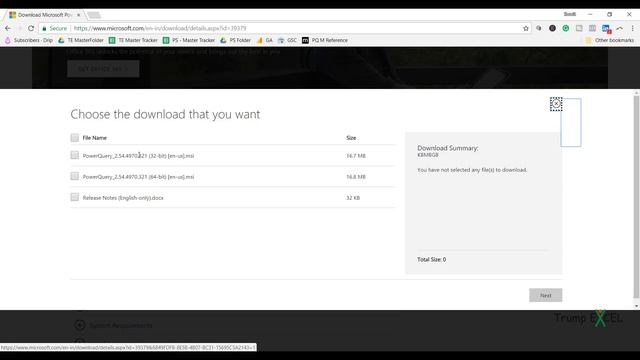The width and height of the screenshot is (640, 360).
Task: Open Chrome's three-dot menu
Action: pyautogui.click(x=632, y=28)
